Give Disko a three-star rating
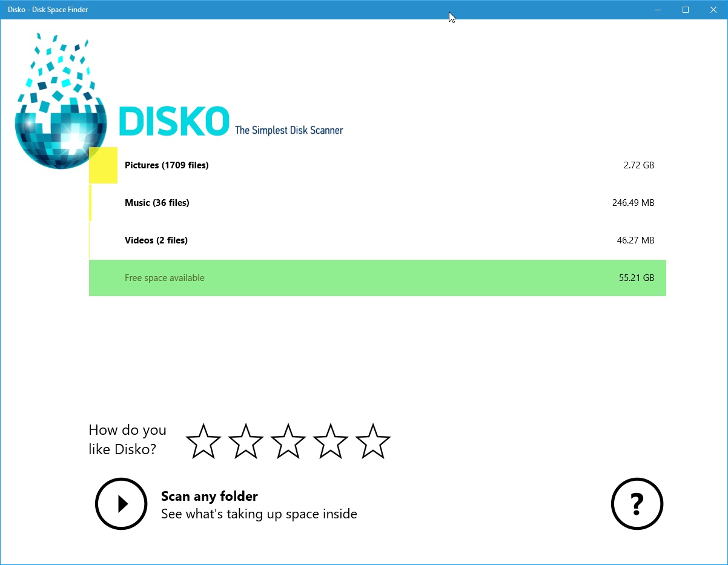The width and height of the screenshot is (728, 565). (x=288, y=441)
